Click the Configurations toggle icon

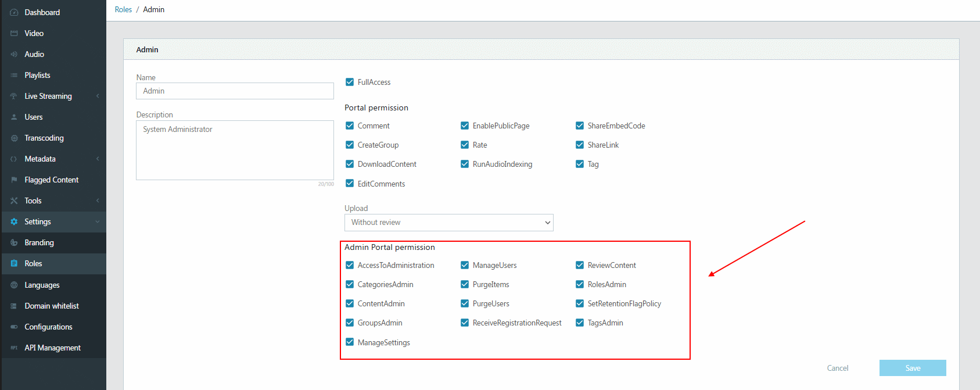(14, 327)
